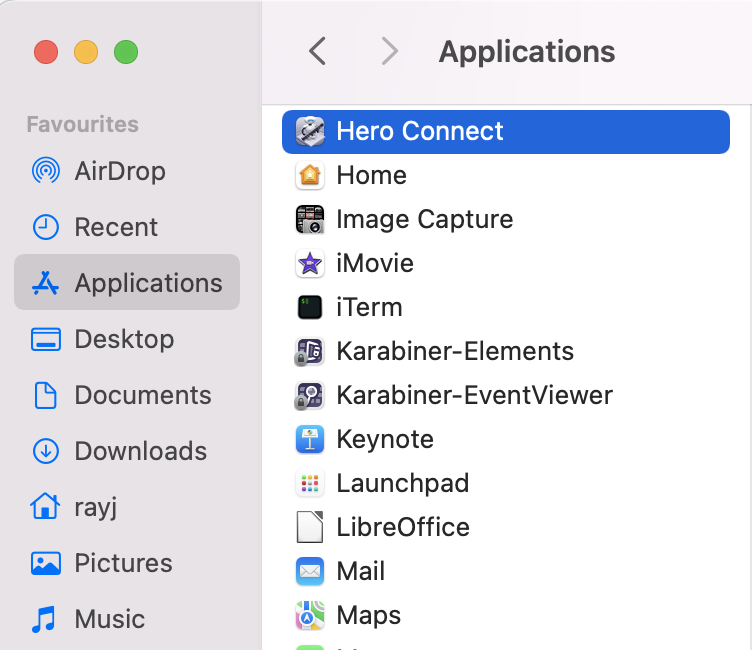Click the iMovie star icon
The width and height of the screenshot is (752, 650).
[310, 263]
